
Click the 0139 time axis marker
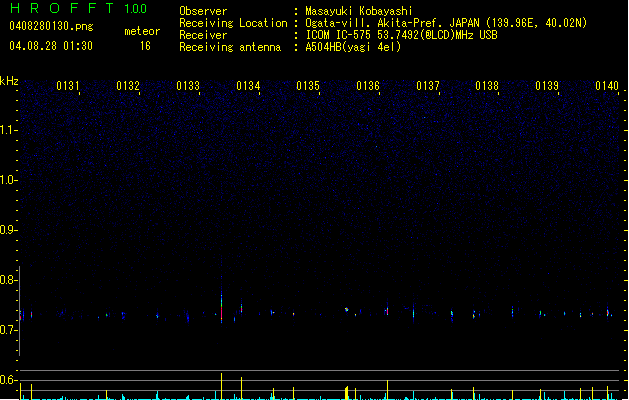(547, 86)
